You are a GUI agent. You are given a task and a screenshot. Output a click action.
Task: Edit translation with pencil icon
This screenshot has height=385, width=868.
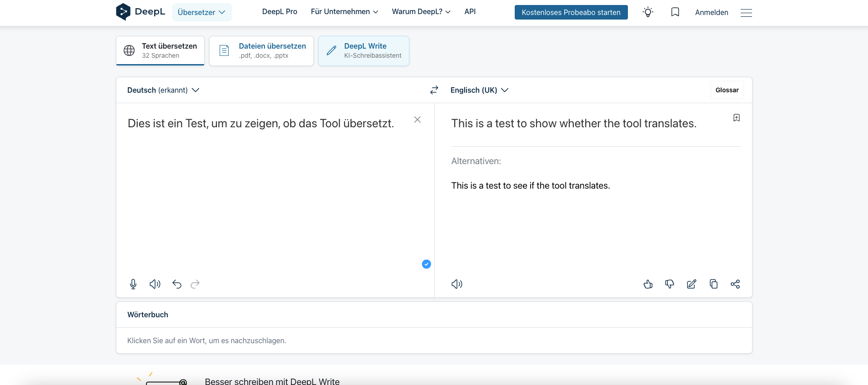692,284
